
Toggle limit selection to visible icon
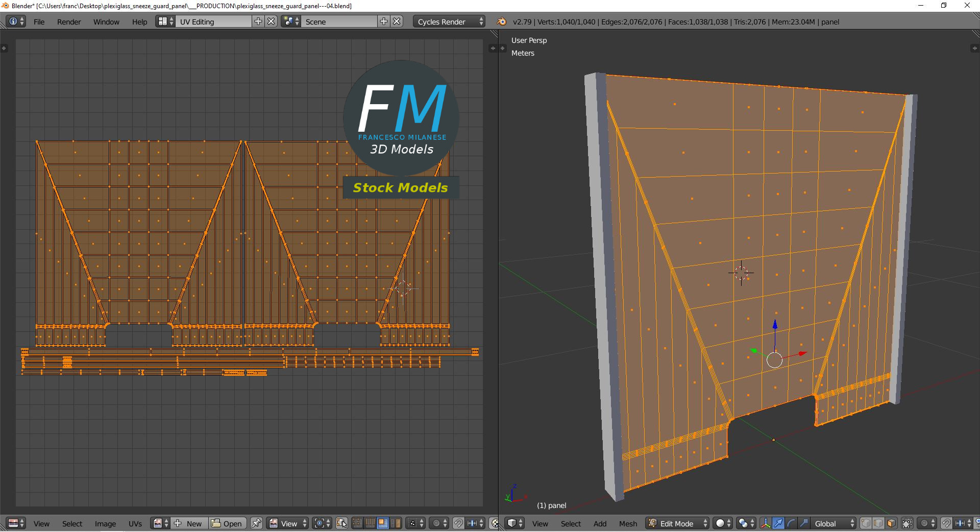coord(907,523)
